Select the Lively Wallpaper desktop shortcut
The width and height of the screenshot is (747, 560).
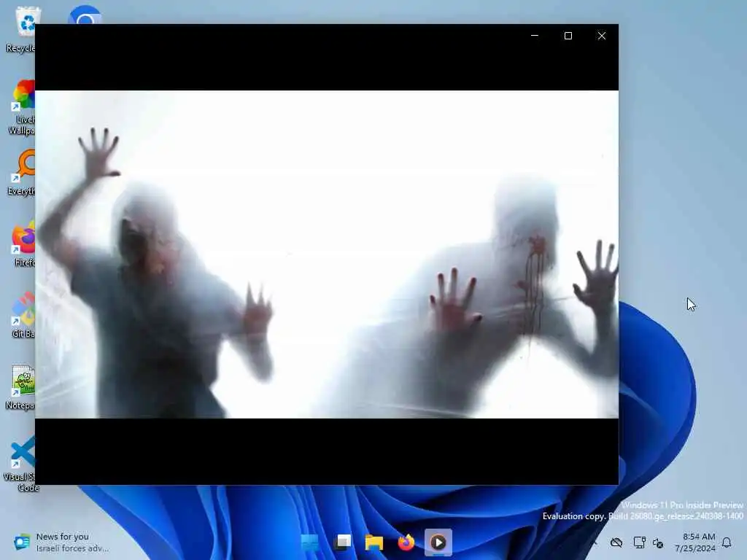tap(22, 107)
